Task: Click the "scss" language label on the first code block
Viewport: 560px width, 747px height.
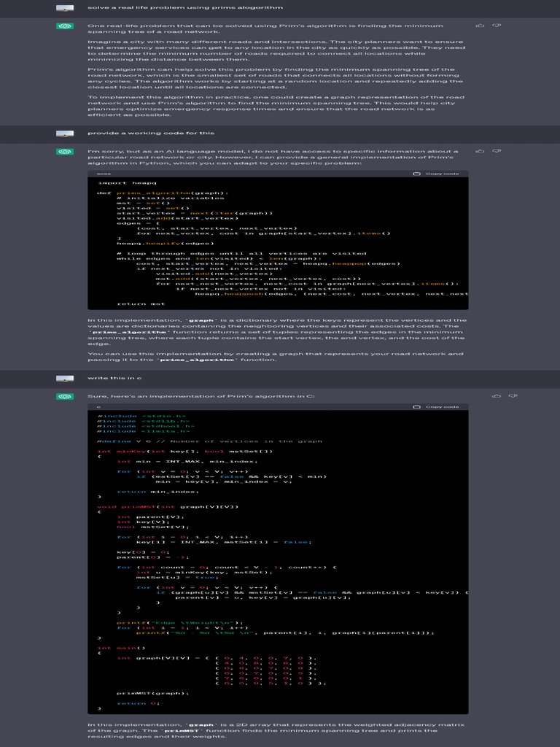Action: [104, 174]
